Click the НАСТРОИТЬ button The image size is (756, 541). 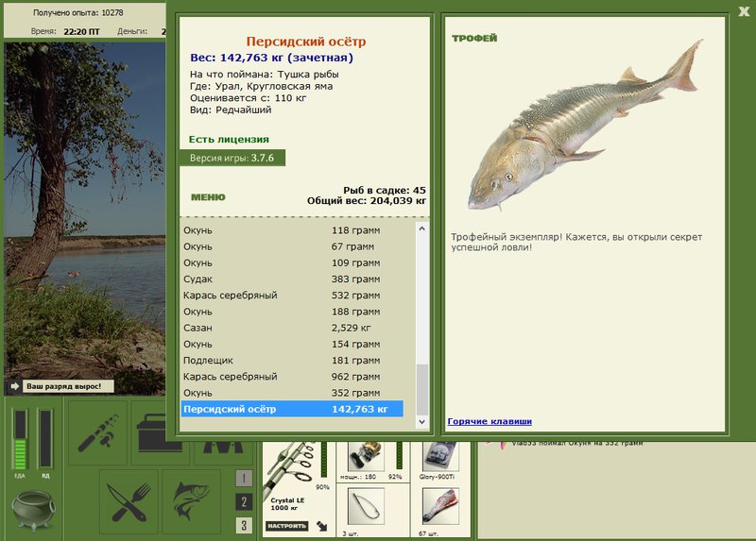287,526
